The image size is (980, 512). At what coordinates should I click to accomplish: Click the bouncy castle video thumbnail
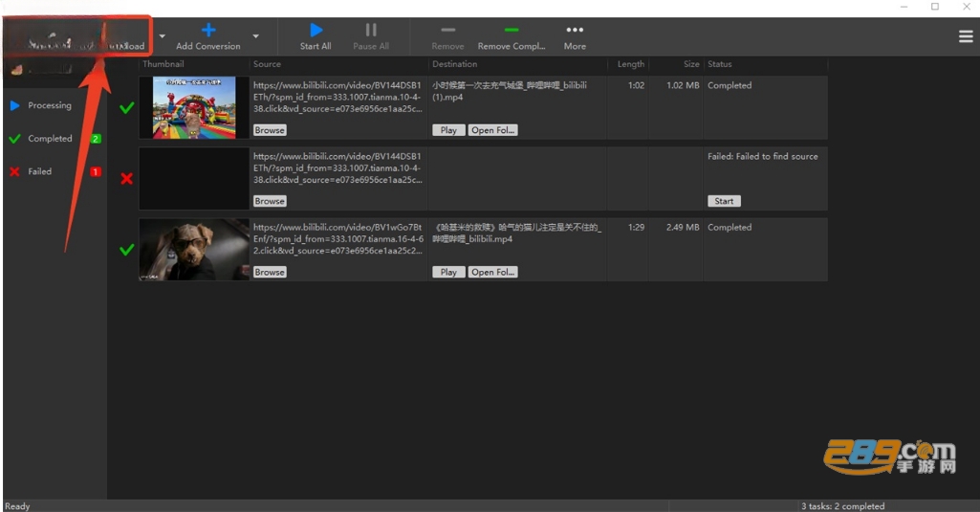click(194, 107)
